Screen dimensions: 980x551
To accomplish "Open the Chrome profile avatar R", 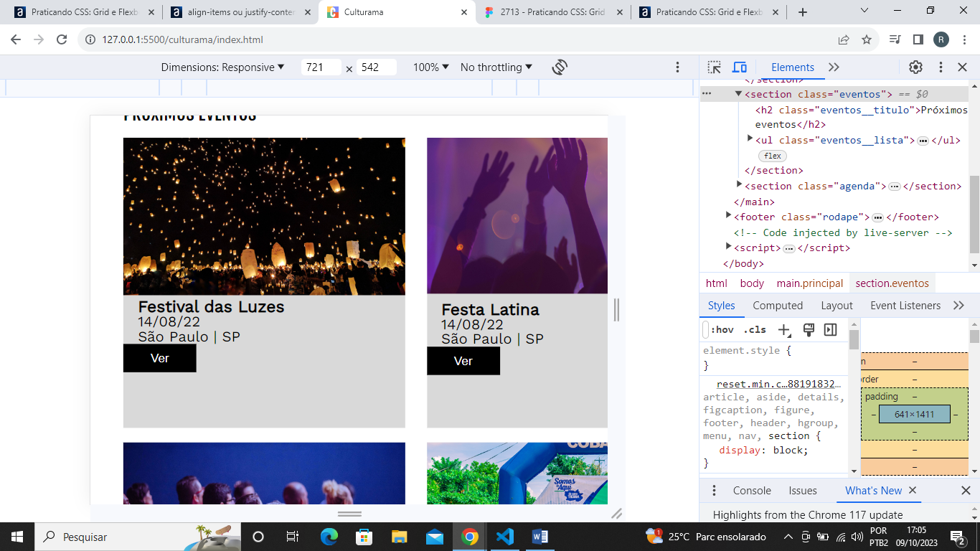I will (x=941, y=39).
